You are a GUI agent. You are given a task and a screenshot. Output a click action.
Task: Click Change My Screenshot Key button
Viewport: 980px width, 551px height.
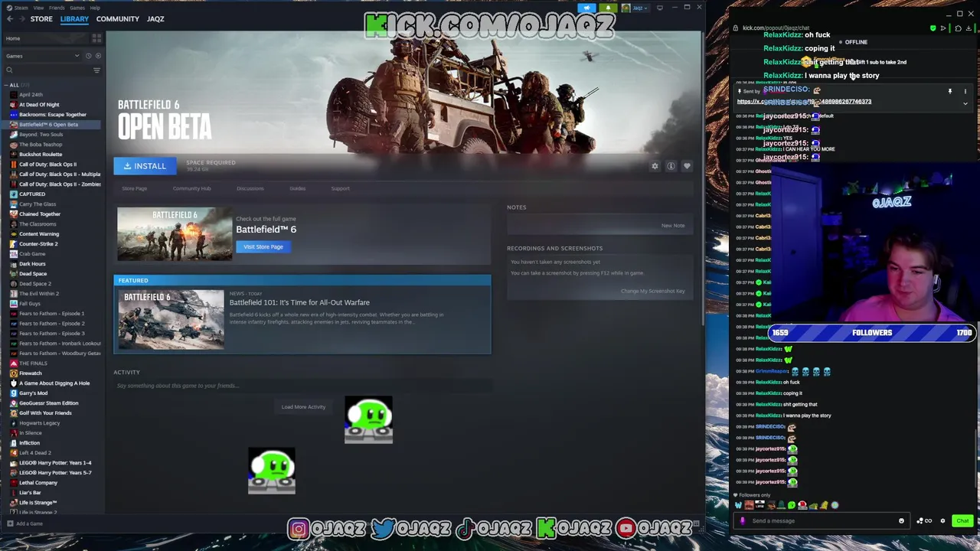coord(653,291)
